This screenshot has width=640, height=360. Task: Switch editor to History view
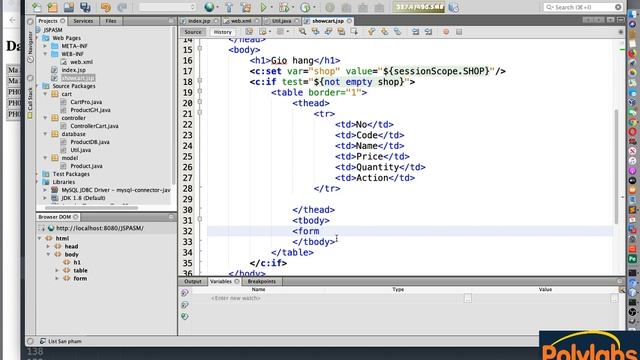coord(222,32)
